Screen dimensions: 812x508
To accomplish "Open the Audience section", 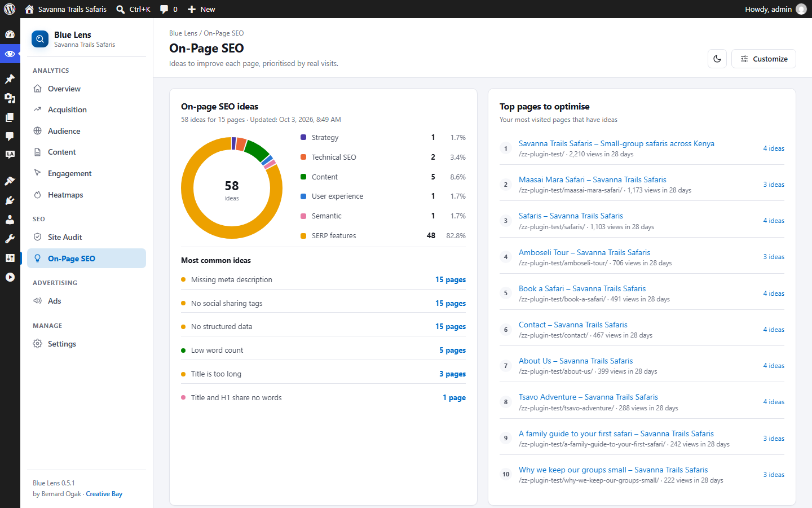I will click(86, 131).
